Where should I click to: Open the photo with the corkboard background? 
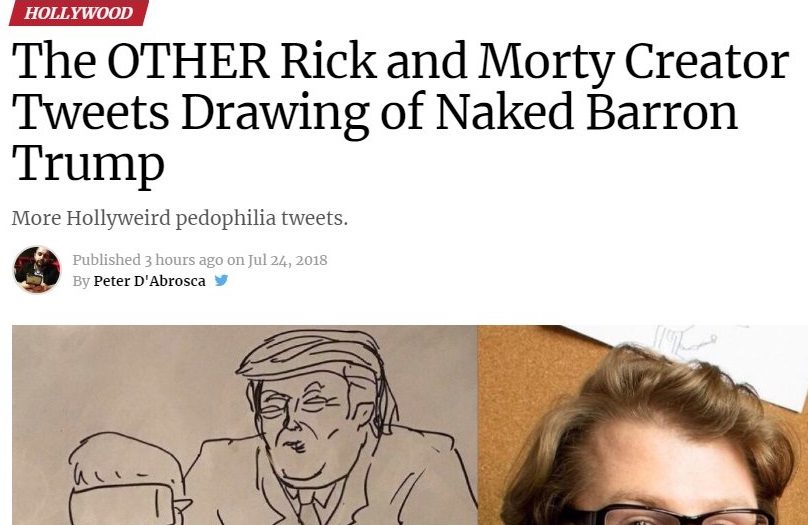642,425
